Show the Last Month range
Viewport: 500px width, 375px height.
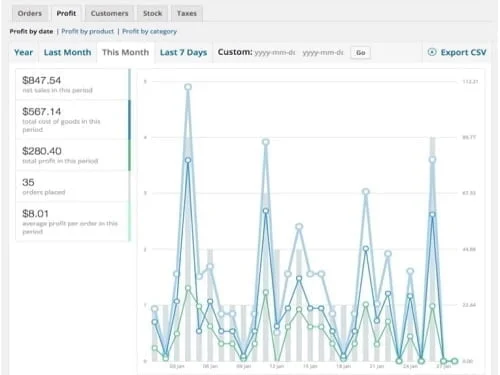[x=67, y=52]
